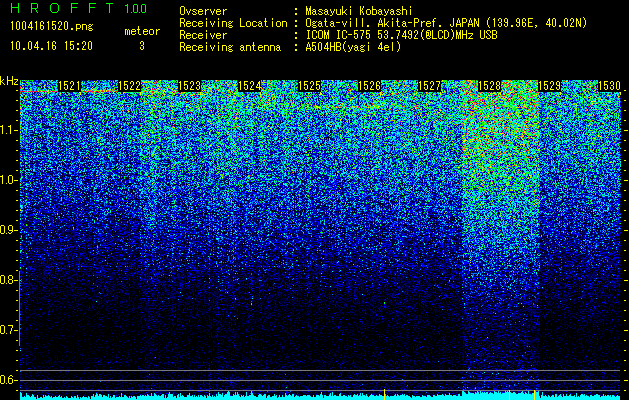Viewport: 629px width, 400px height.
Task: Click the 1530 time marker label
Action: tap(609, 86)
